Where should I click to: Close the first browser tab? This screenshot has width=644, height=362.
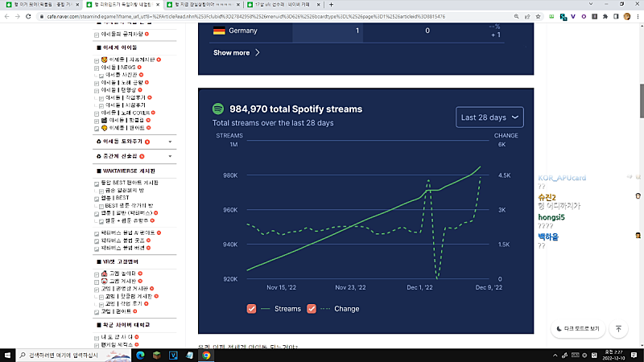[x=77, y=5]
